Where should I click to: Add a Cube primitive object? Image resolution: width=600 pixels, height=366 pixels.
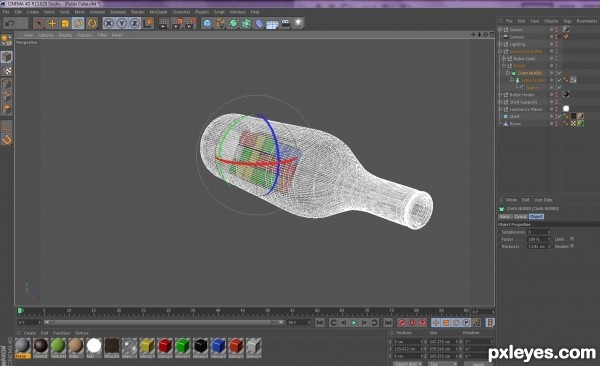click(x=207, y=24)
